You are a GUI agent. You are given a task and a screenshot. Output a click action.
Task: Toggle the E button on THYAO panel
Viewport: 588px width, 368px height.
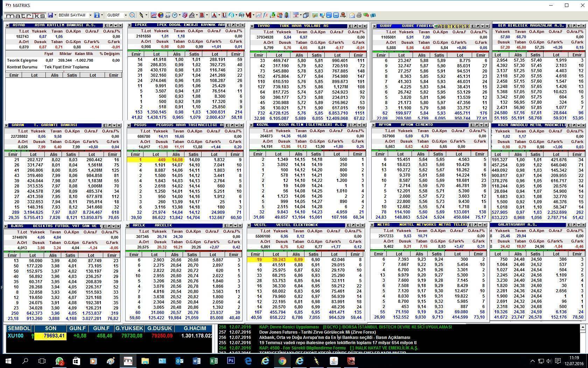pyautogui.click(x=350, y=26)
